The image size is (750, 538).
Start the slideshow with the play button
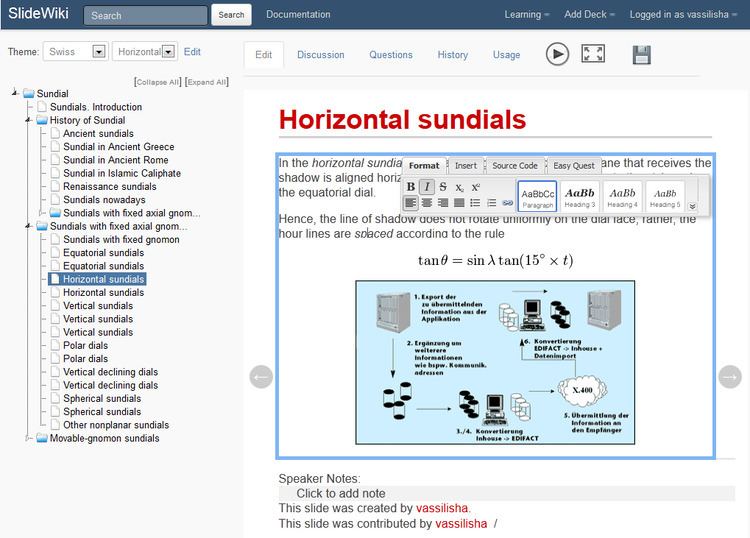[557, 54]
